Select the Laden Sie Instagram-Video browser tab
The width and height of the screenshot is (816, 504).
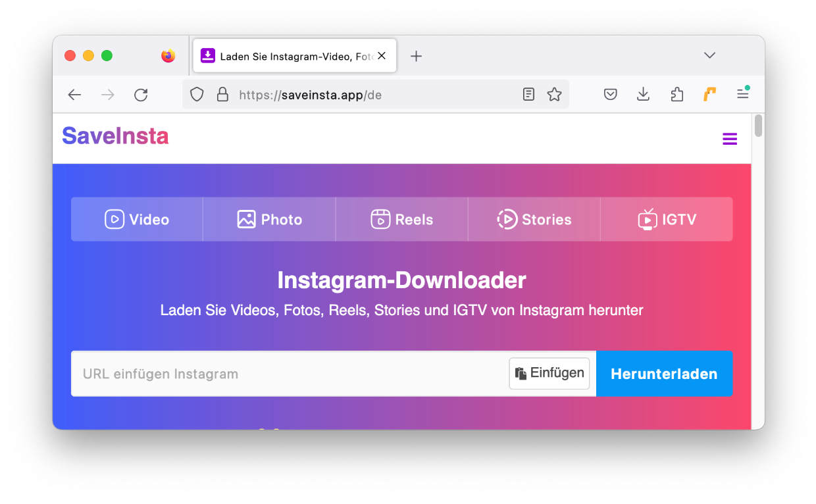(295, 56)
